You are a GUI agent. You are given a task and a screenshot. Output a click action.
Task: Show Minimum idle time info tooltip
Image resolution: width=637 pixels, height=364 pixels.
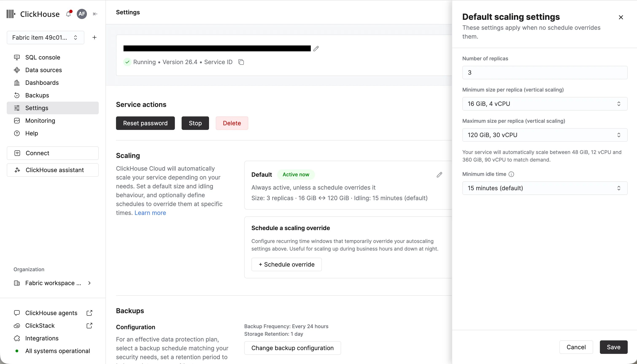point(511,174)
